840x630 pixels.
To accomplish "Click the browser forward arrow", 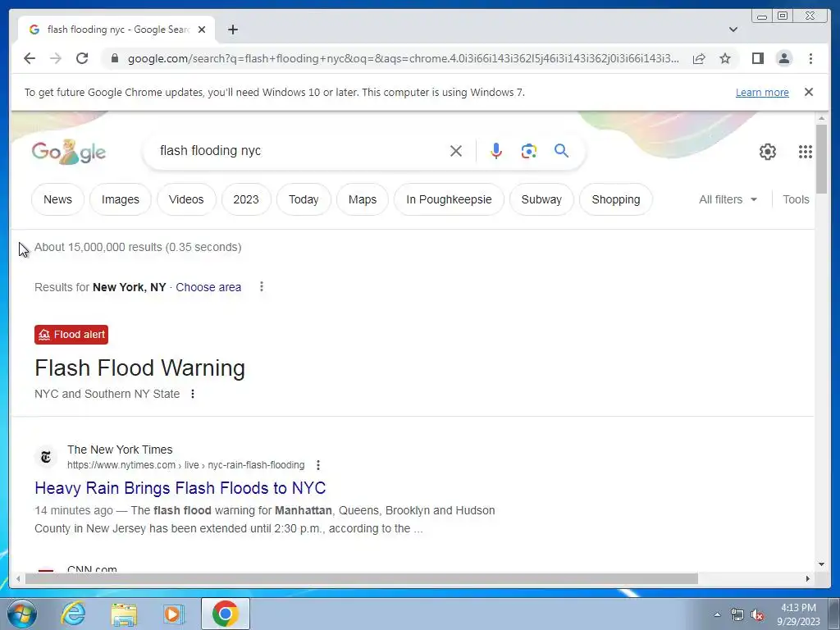I will point(56,58).
